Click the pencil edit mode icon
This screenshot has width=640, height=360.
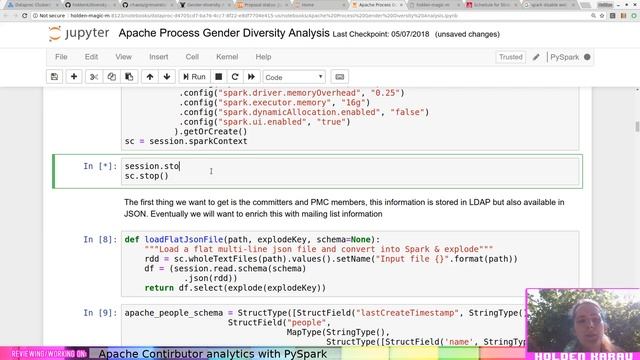point(536,57)
